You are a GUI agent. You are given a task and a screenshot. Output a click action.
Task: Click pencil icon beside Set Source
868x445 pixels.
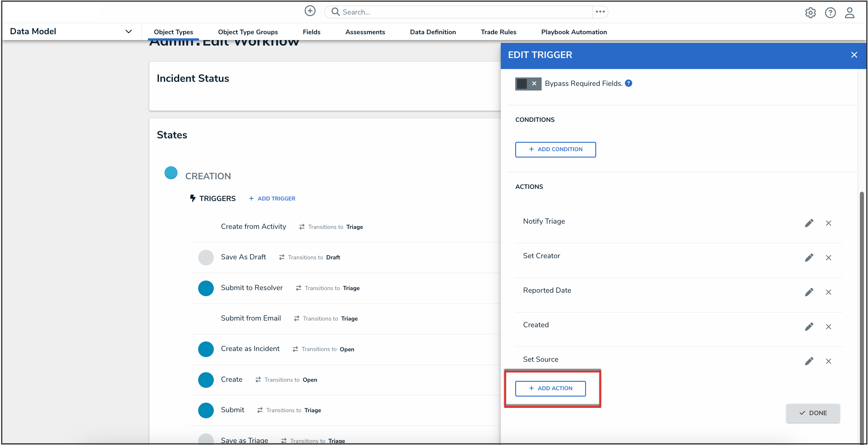809,361
